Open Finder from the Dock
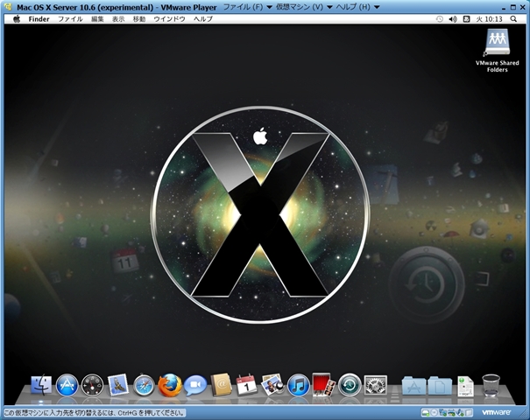This screenshot has height=420, width=530. coord(41,385)
